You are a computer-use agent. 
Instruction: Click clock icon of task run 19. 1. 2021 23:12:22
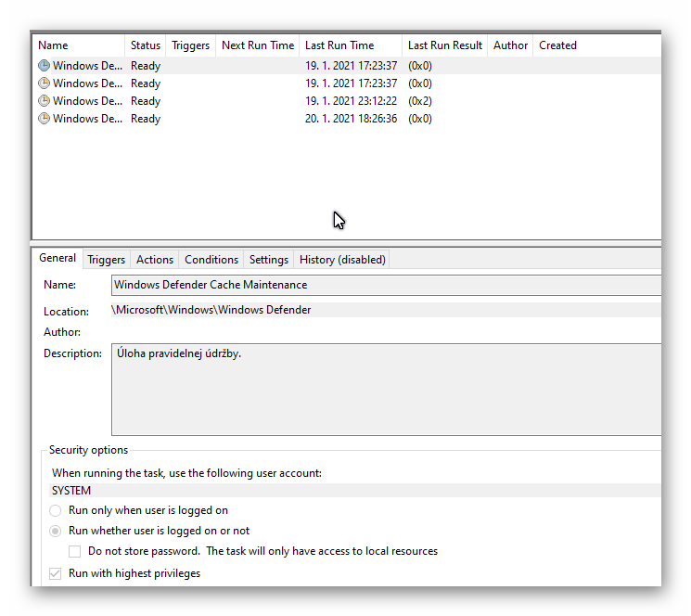44,101
